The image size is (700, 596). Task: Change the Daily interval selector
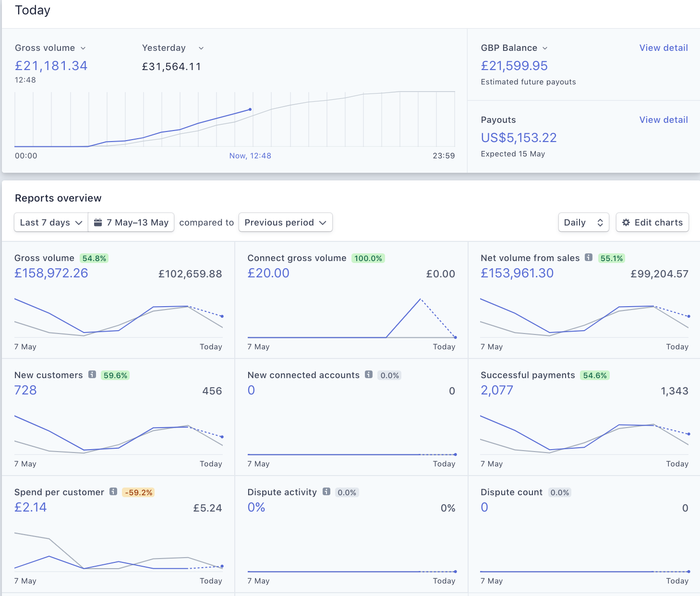[x=583, y=223]
